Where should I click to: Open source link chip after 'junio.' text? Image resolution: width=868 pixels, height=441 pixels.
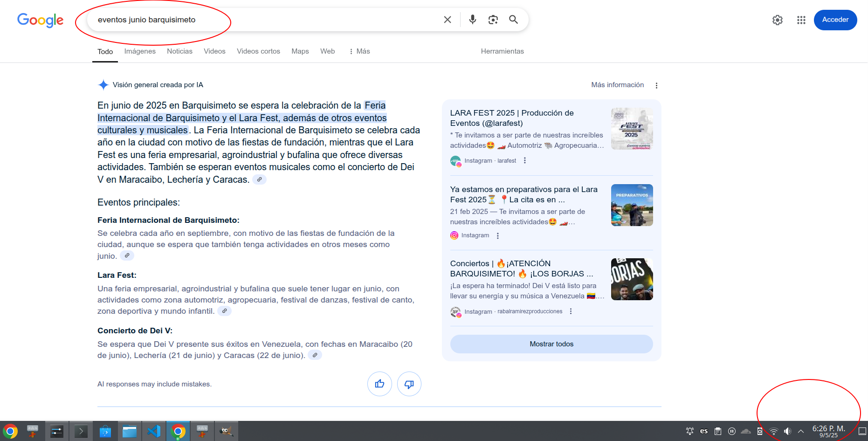pos(127,255)
